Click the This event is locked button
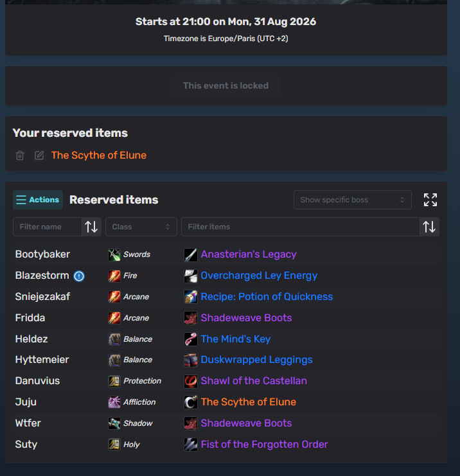The width and height of the screenshot is (460, 476). click(x=226, y=85)
